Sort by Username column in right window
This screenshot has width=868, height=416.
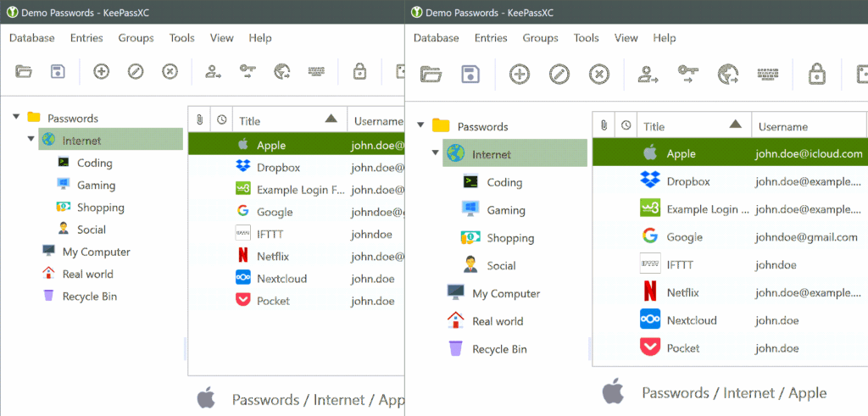coord(809,125)
